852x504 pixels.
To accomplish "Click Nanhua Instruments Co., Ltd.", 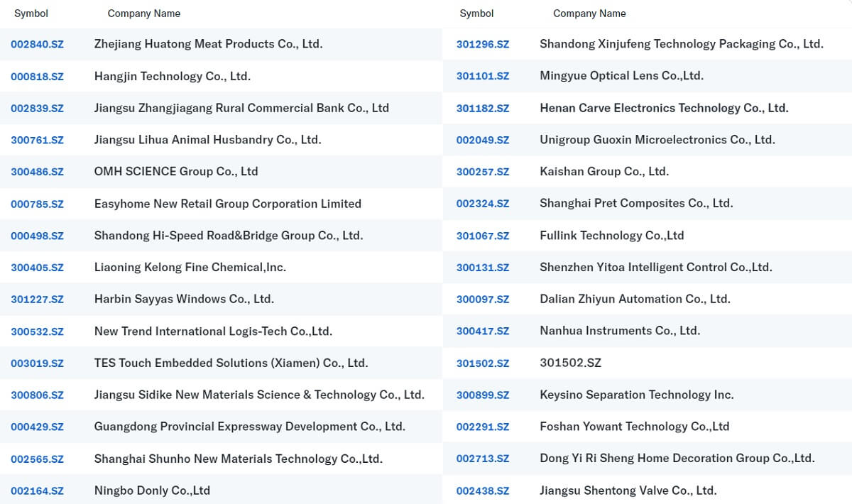I will click(621, 331).
